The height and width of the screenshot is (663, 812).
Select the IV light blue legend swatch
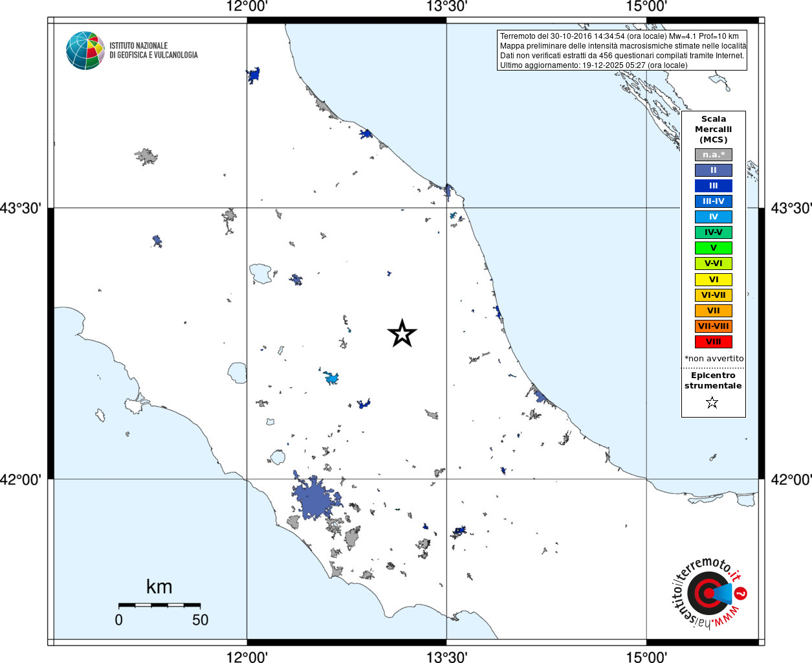click(x=714, y=217)
